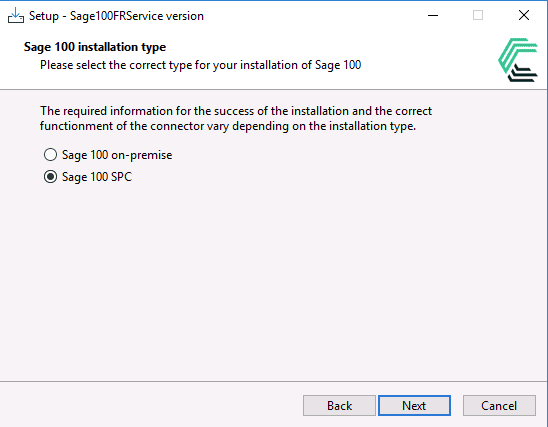Close the Sage100FRService setup window
548x427 pixels.
pos(524,15)
